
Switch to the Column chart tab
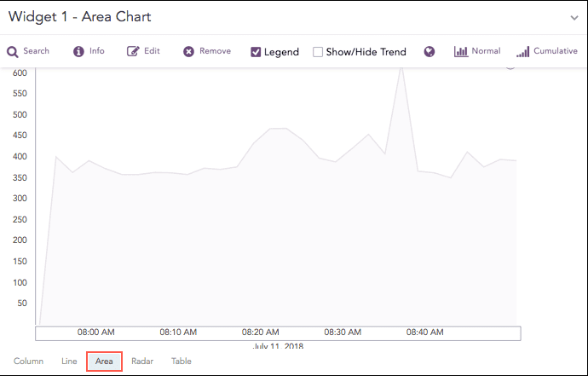(28, 362)
